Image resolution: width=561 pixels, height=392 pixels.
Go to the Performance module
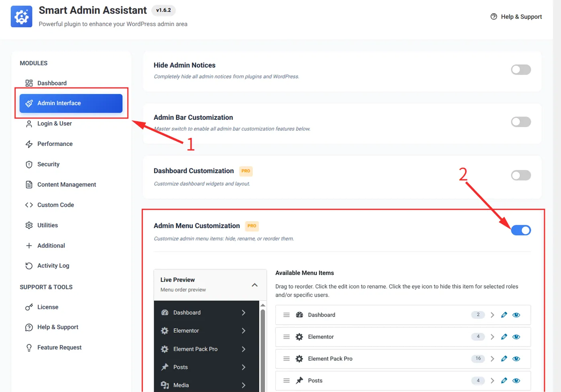pyautogui.click(x=71, y=144)
